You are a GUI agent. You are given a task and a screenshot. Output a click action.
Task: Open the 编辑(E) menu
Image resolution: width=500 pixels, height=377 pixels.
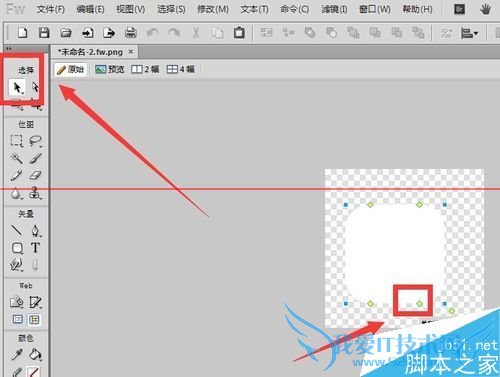click(90, 9)
